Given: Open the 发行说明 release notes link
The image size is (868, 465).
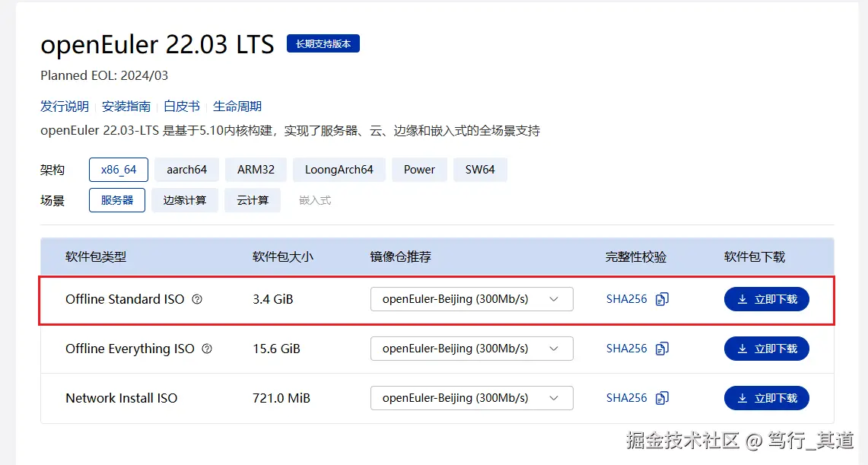Looking at the screenshot, I should tap(64, 107).
